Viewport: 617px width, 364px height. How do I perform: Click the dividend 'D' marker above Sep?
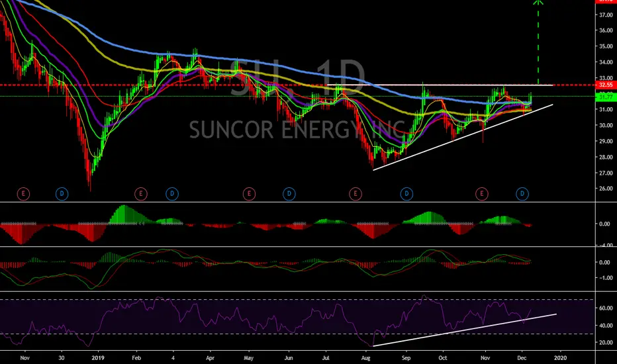[x=406, y=194]
